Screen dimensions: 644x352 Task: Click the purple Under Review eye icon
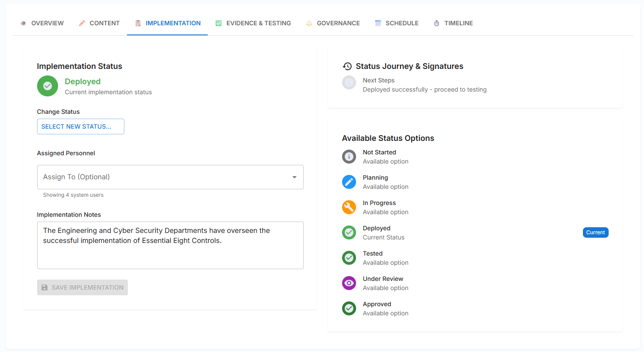point(349,283)
